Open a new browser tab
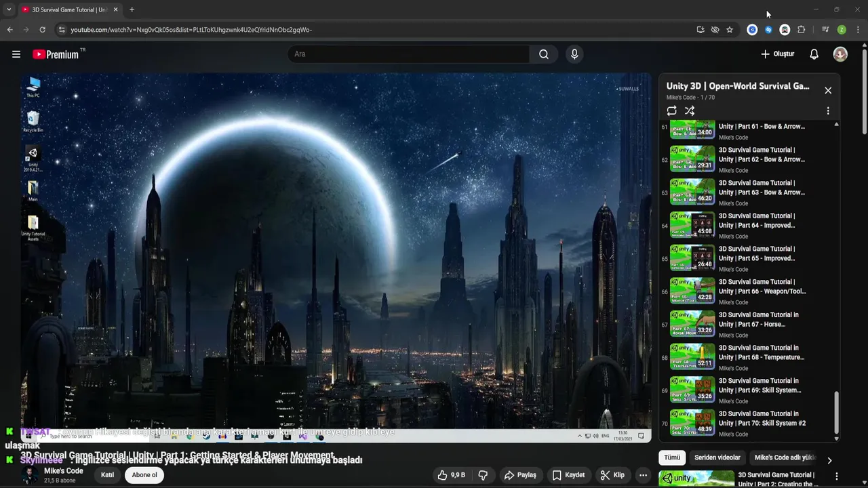This screenshot has width=868, height=488. coord(132,9)
